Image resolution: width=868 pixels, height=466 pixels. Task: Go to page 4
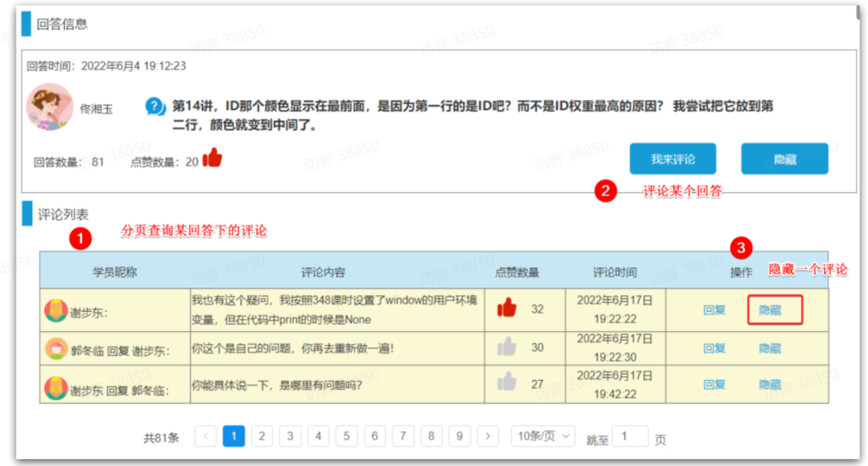tap(318, 436)
